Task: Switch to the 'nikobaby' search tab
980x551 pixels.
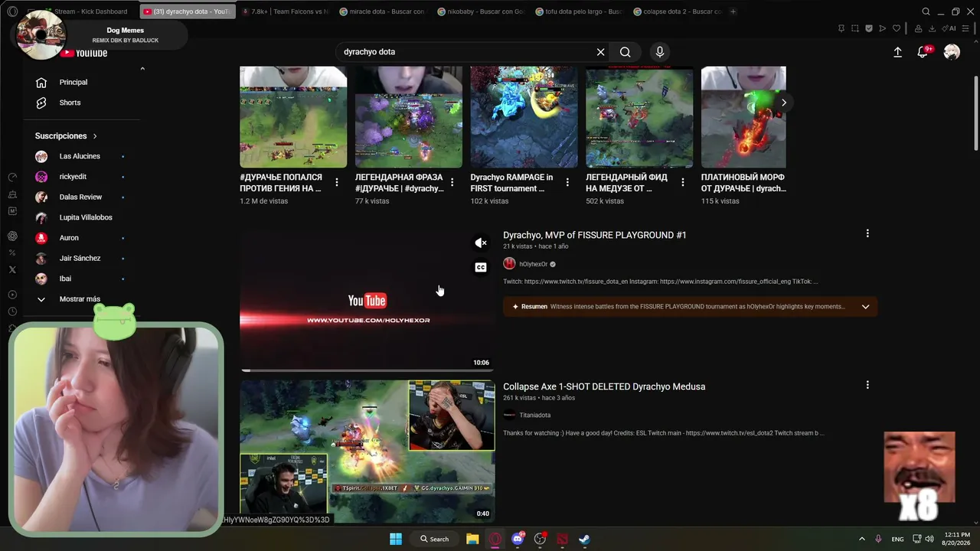Action: pos(481,11)
